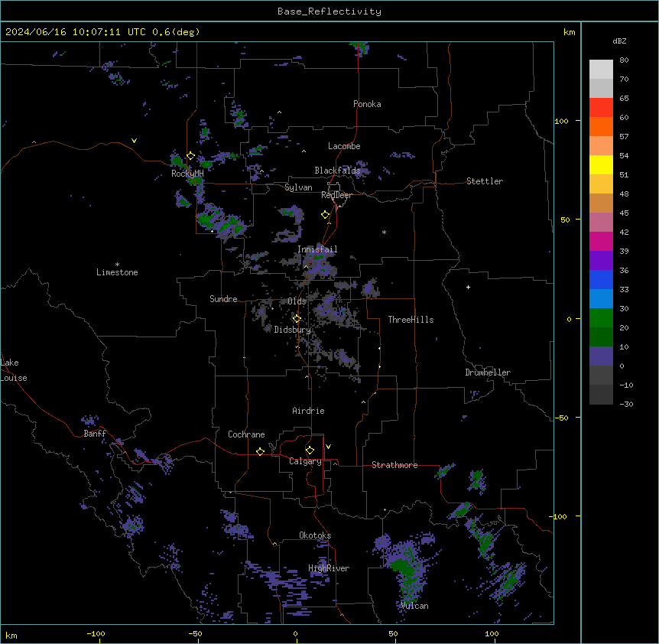Click the -100 tick on horizontal km axis
Image resolution: width=659 pixels, height=644 pixels.
[x=96, y=633]
